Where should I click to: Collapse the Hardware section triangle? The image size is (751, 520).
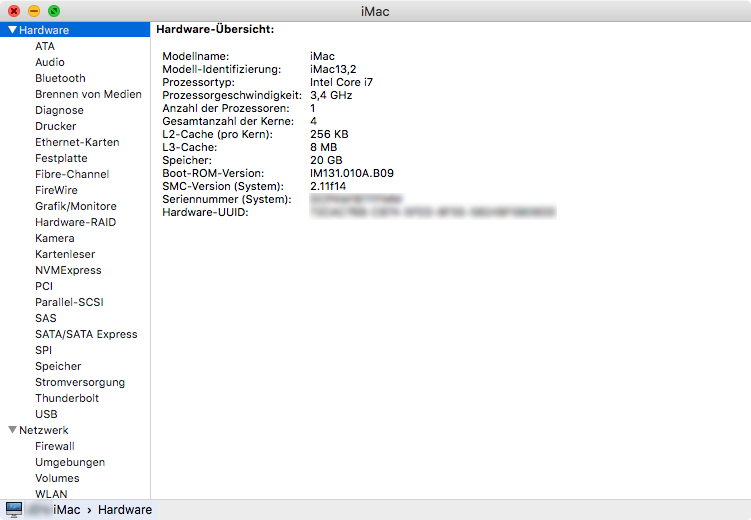(12, 30)
